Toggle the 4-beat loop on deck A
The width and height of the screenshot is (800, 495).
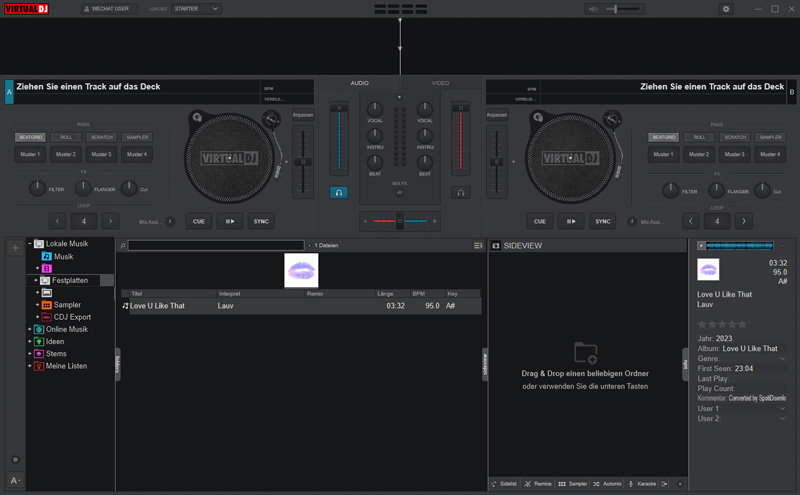84,221
